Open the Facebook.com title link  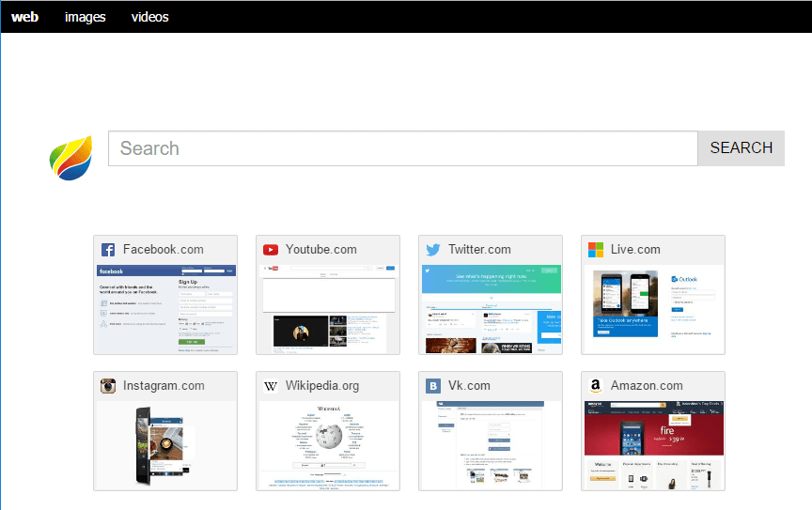pos(164,250)
